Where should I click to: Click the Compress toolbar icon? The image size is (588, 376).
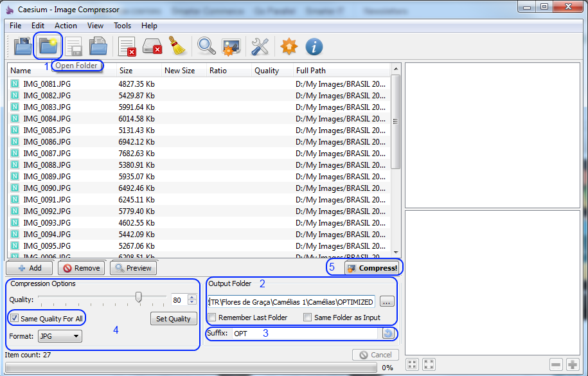point(231,47)
